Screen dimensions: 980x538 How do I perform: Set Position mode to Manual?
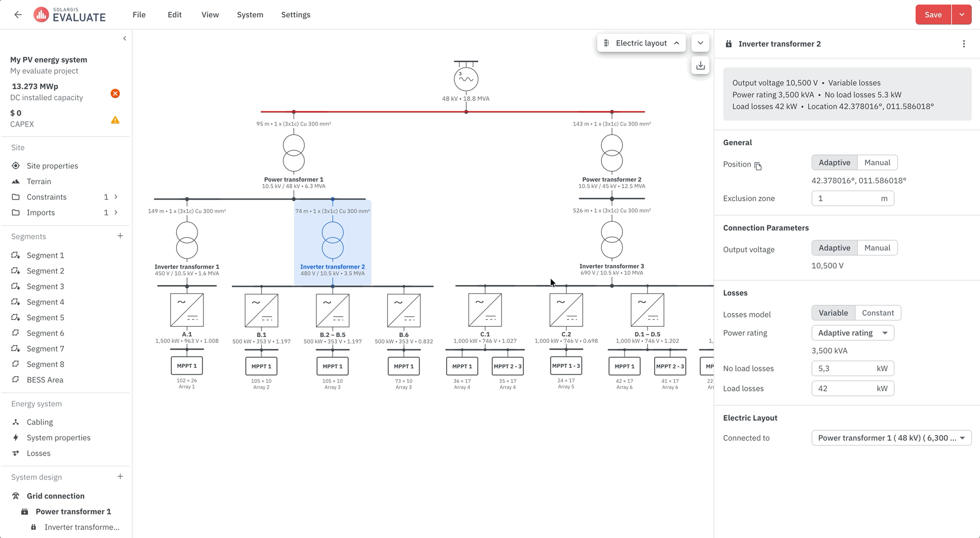[877, 163]
